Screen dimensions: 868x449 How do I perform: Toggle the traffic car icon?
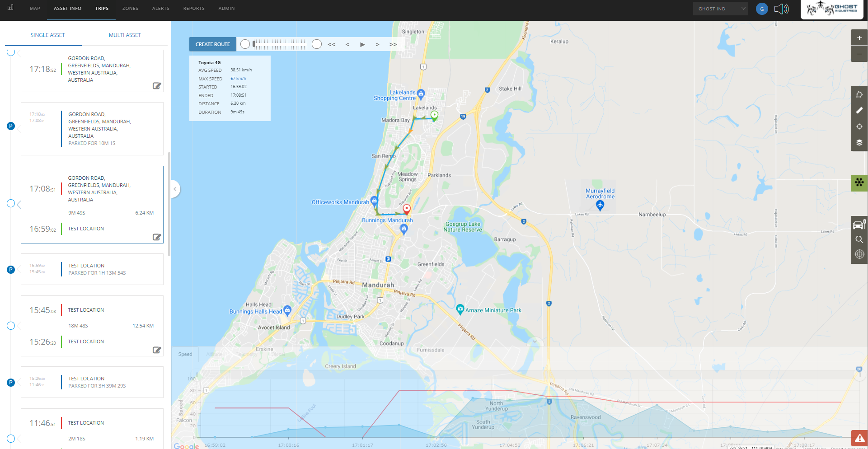pos(859,224)
